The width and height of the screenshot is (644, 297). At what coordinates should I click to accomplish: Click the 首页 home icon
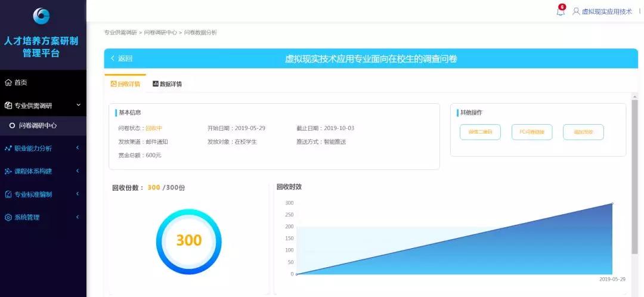(8, 82)
